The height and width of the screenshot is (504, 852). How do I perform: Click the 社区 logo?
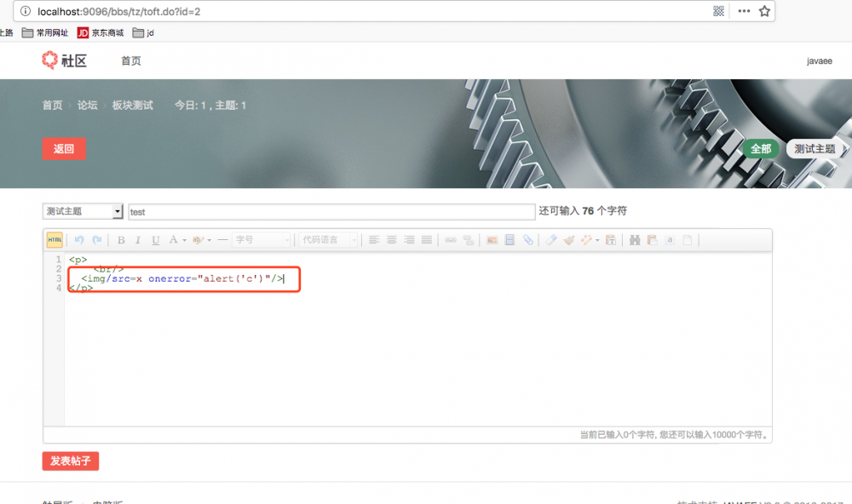click(x=64, y=60)
